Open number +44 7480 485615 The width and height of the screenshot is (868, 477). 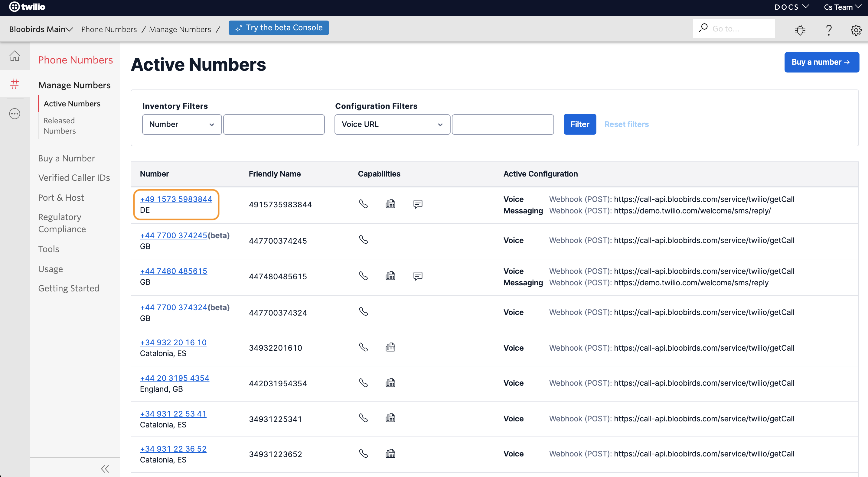[x=174, y=271]
